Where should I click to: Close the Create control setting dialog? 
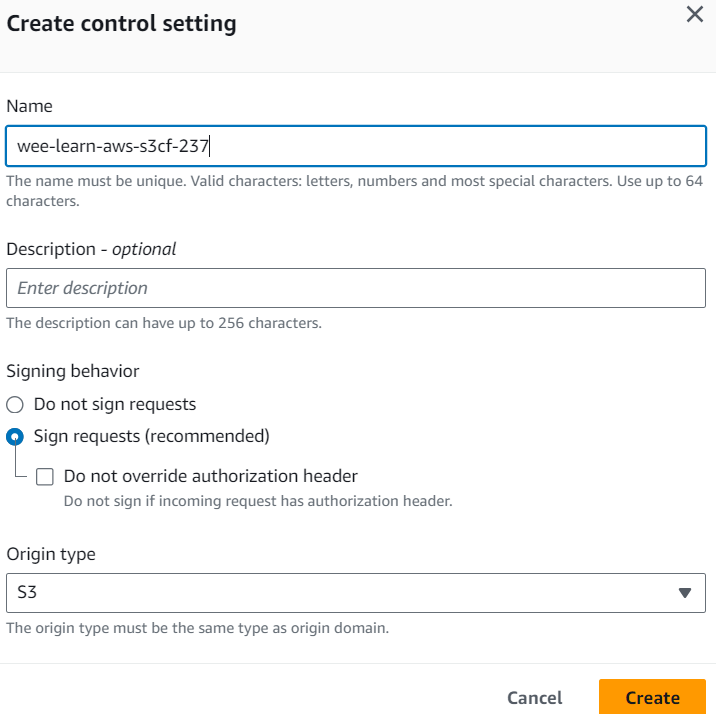coord(694,14)
